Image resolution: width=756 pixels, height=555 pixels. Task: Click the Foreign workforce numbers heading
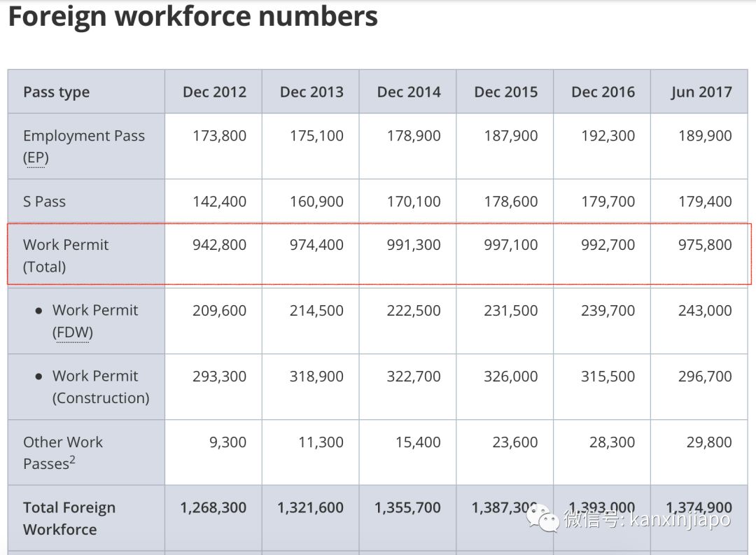pyautogui.click(x=192, y=17)
